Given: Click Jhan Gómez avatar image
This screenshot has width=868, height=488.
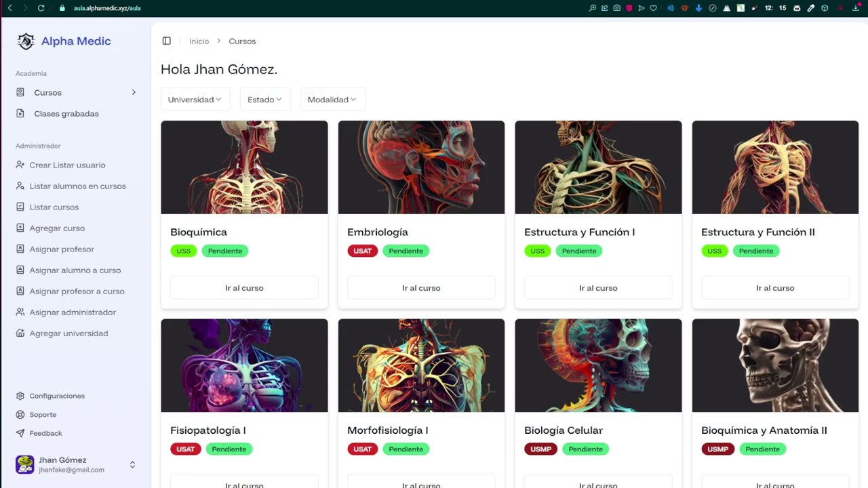Looking at the screenshot, I should coord(25,464).
